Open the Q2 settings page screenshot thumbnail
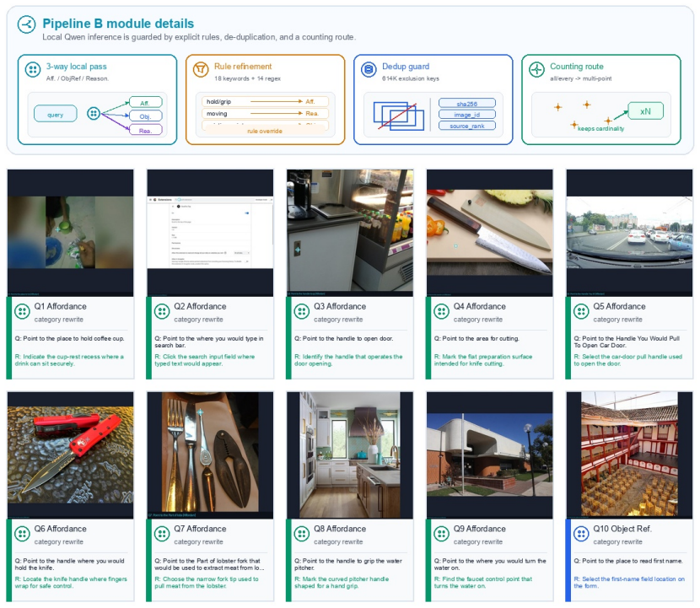 (x=210, y=232)
